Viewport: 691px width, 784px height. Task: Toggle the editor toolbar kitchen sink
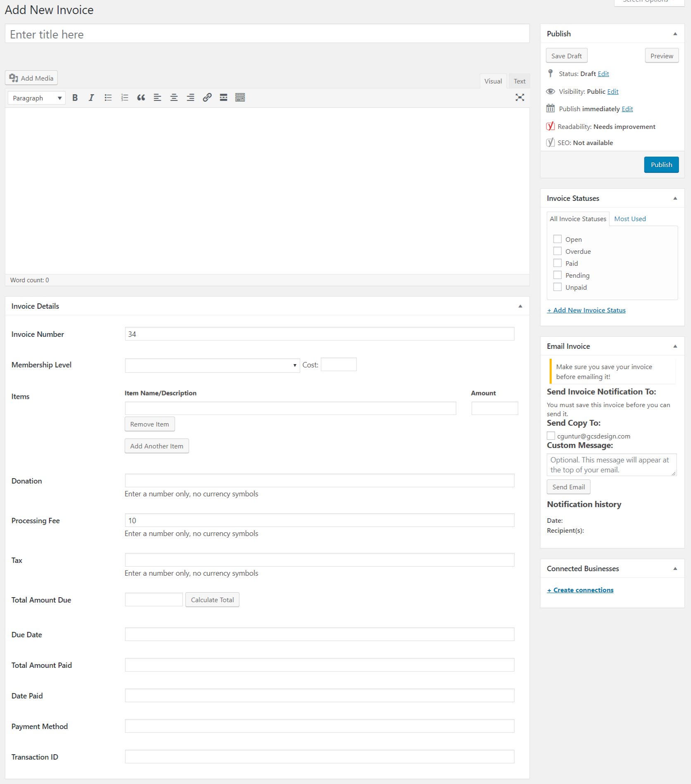coord(240,98)
